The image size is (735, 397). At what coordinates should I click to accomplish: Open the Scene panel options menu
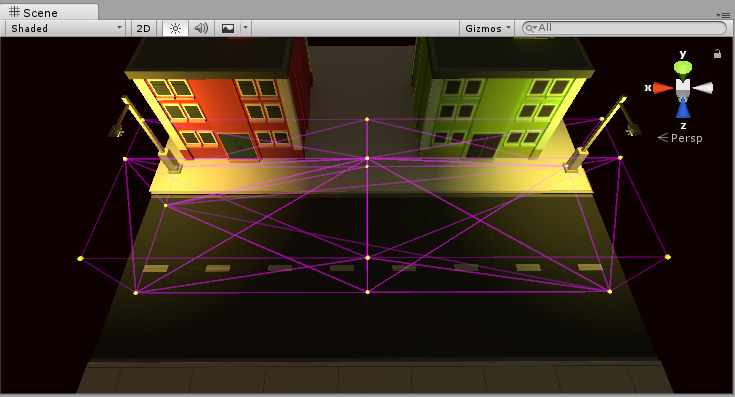point(724,15)
